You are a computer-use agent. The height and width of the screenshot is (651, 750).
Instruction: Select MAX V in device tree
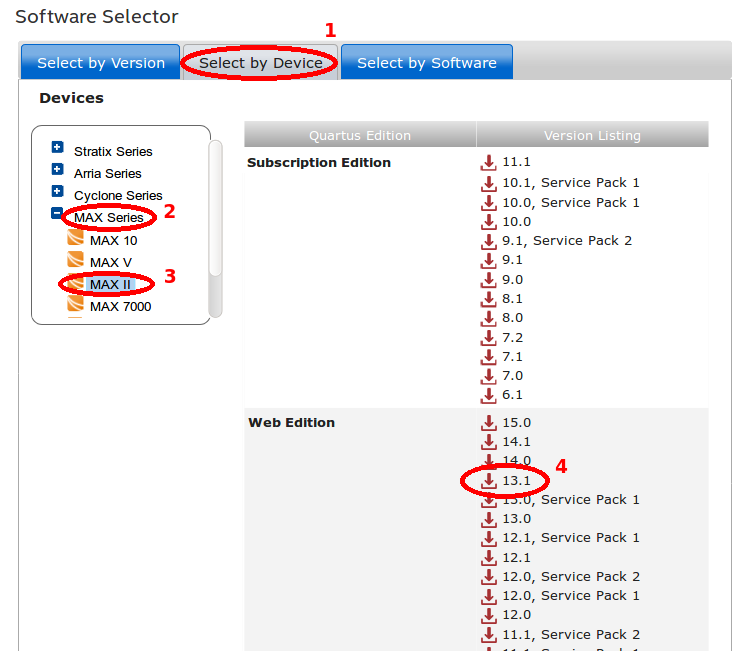point(110,263)
